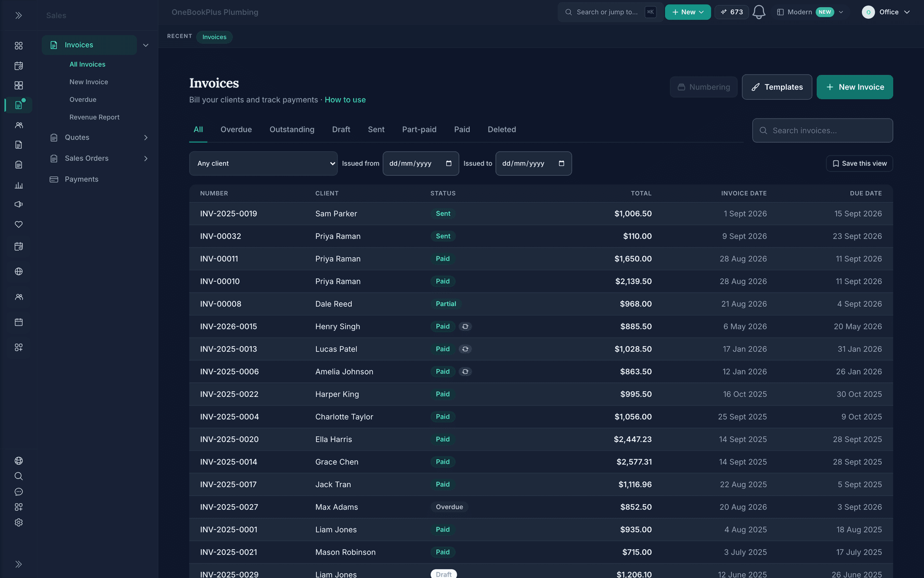This screenshot has height=578, width=924.
Task: Click client name Dale Reed
Action: pos(334,304)
